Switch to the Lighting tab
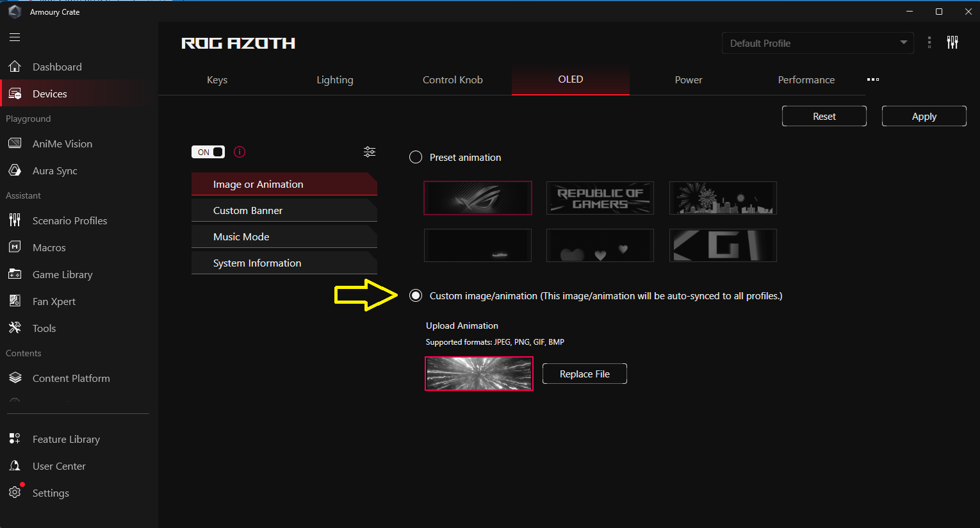This screenshot has width=980, height=528. tap(335, 79)
